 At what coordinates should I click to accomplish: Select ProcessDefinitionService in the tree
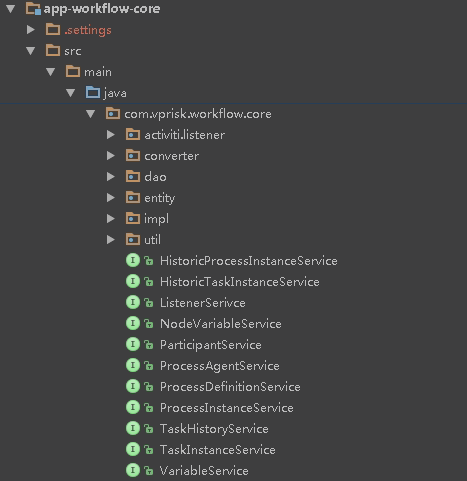(230, 387)
